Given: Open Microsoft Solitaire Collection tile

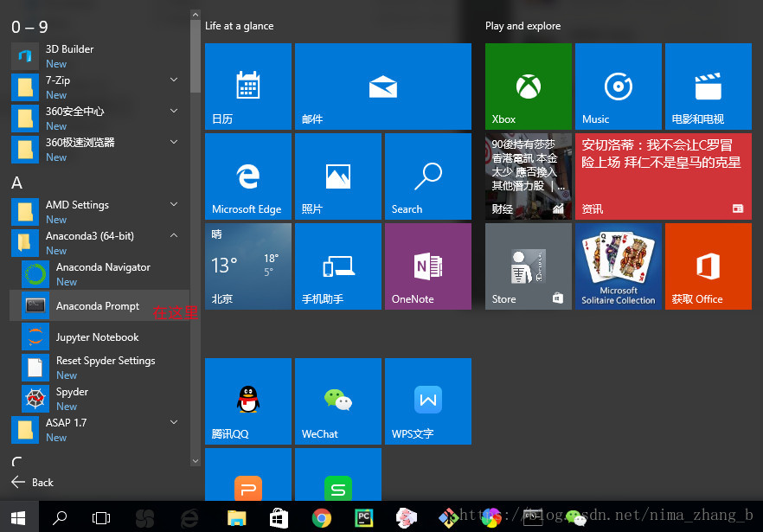Looking at the screenshot, I should (619, 266).
